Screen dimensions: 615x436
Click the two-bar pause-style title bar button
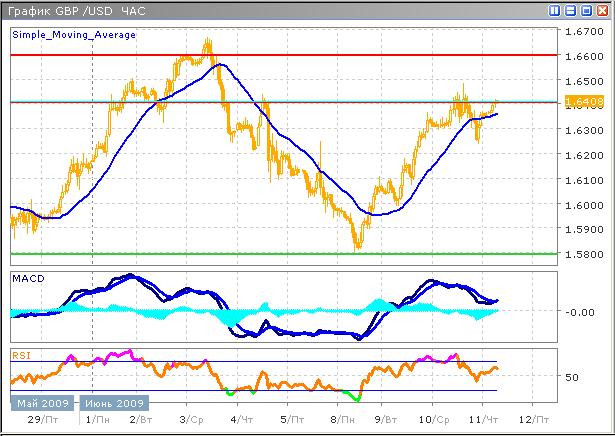click(x=556, y=10)
